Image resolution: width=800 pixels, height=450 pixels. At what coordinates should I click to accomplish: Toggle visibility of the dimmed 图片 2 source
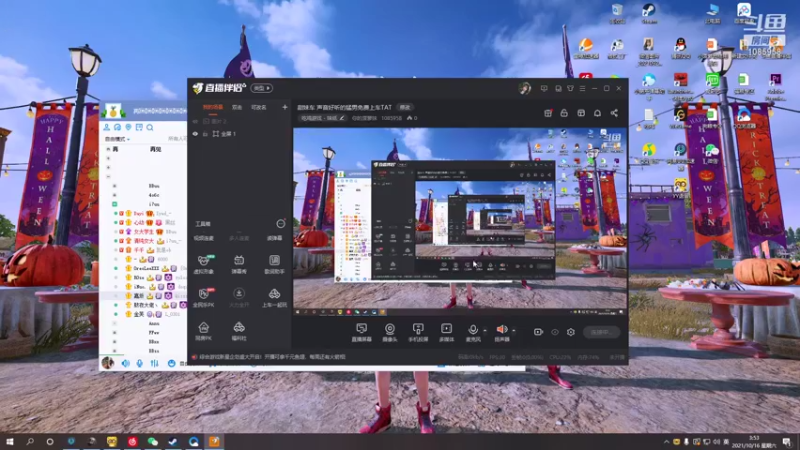[x=195, y=121]
